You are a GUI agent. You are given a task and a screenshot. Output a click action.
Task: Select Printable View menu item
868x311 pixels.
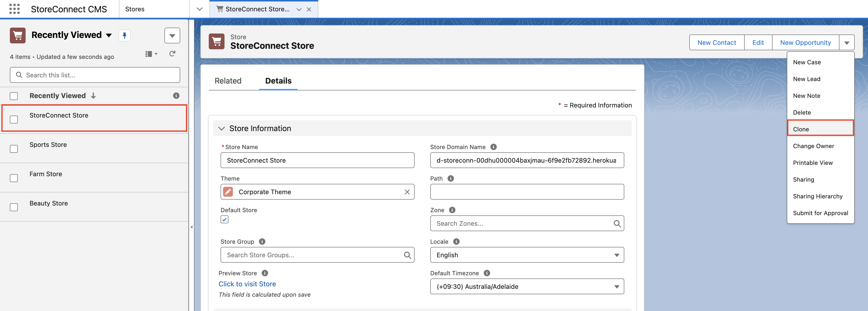point(820,163)
